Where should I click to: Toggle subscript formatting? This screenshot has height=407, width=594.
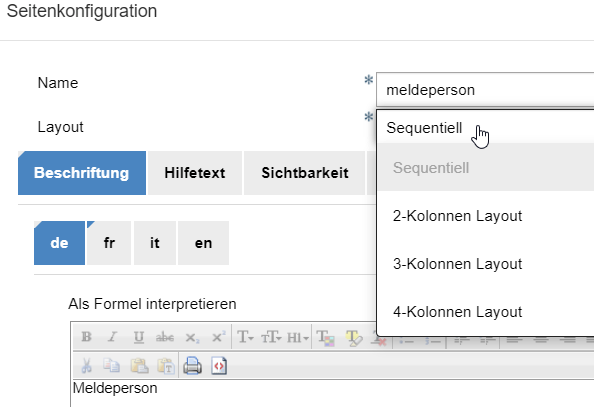pyautogui.click(x=192, y=337)
